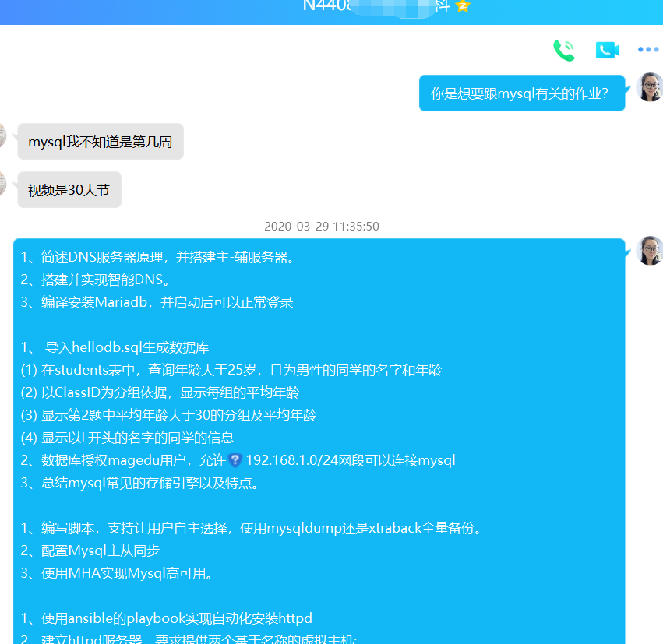Select the "你是想要跟mysql有关的作业?" message bubble
The width and height of the screenshot is (663, 644).
pyautogui.click(x=521, y=93)
